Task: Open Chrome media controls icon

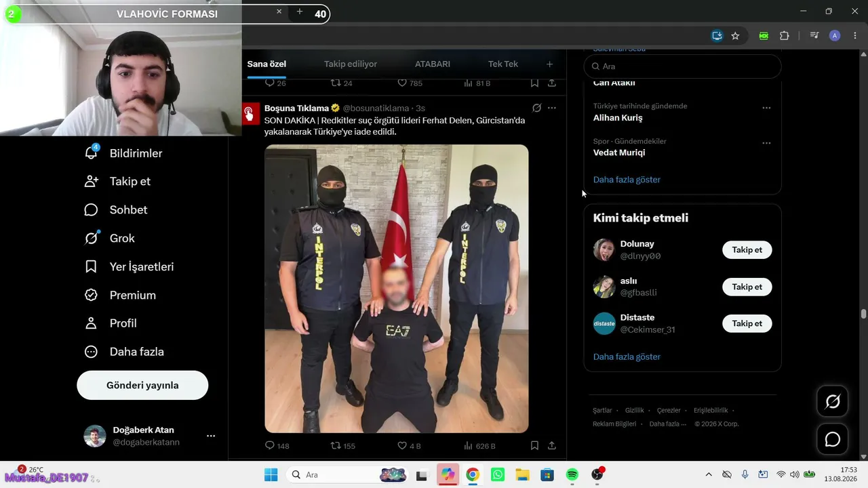Action: 815,36
